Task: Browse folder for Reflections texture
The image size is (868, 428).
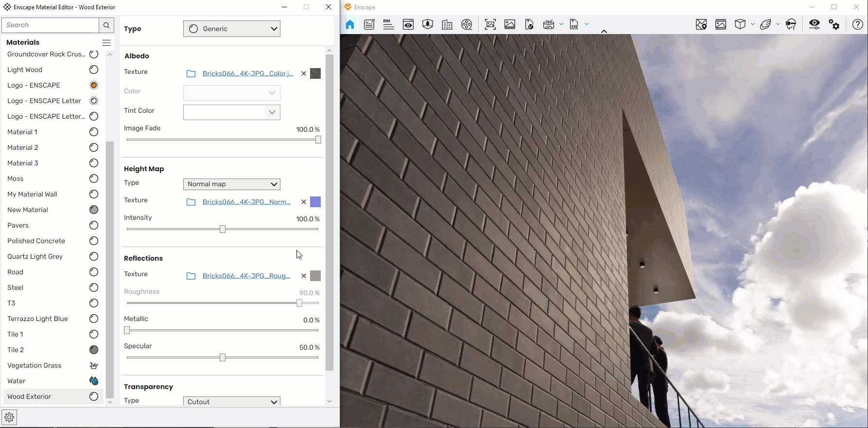Action: tap(191, 276)
